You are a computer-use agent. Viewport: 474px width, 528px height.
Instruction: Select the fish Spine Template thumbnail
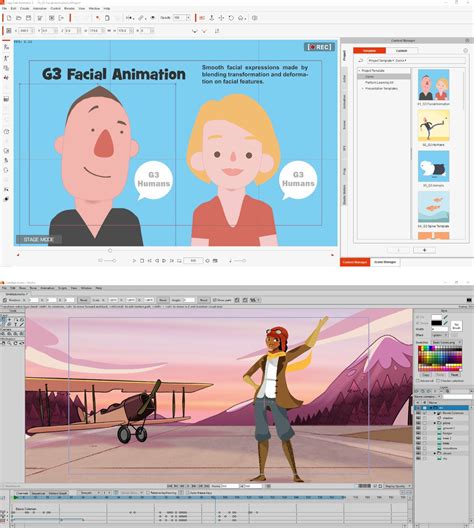point(433,207)
